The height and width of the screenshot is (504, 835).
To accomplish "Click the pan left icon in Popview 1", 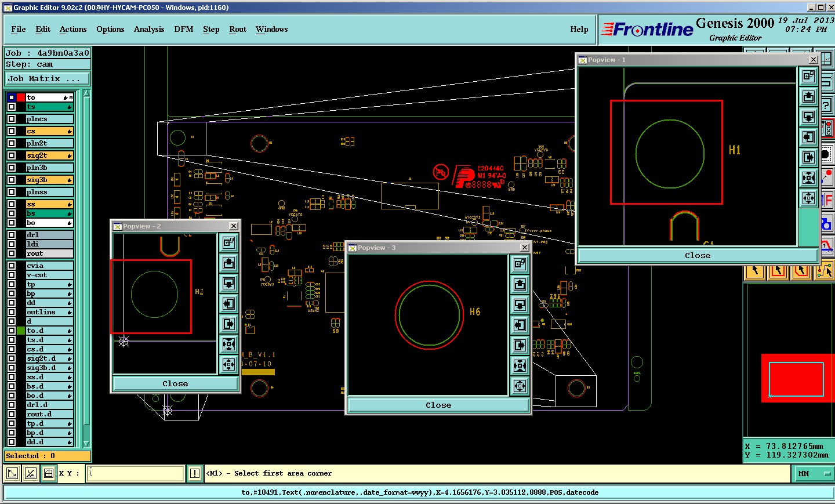I will pos(808,137).
